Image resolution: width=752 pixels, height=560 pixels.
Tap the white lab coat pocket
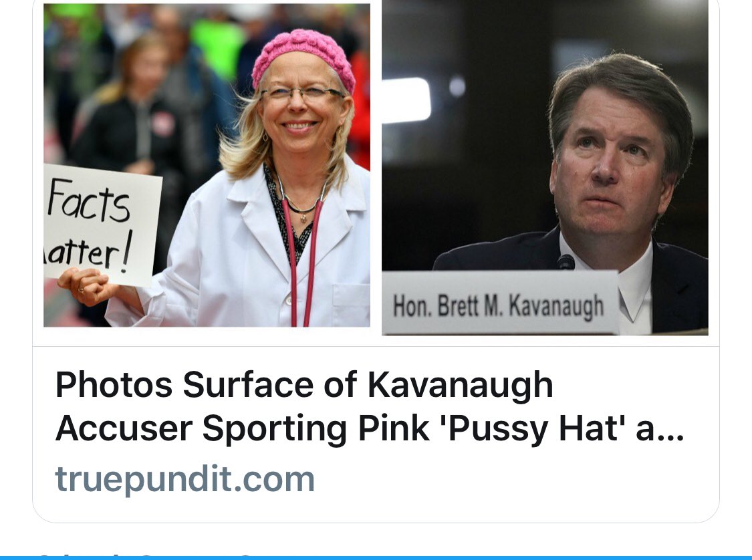tap(350, 303)
